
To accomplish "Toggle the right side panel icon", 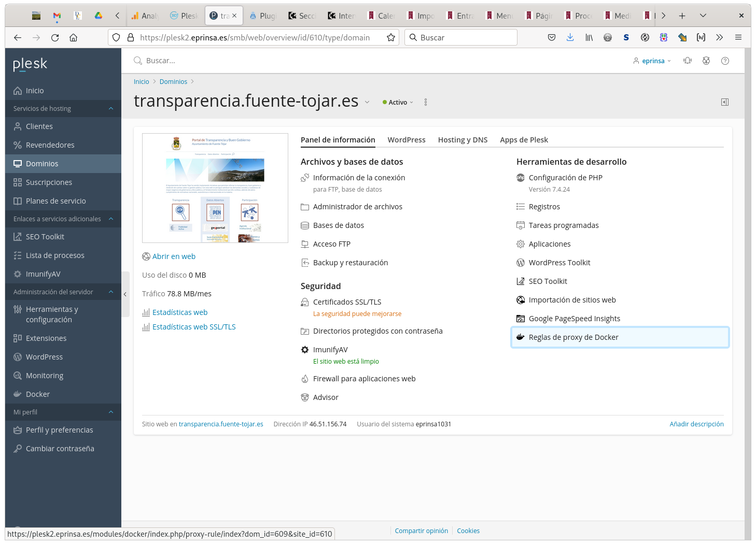I will pyautogui.click(x=725, y=102).
